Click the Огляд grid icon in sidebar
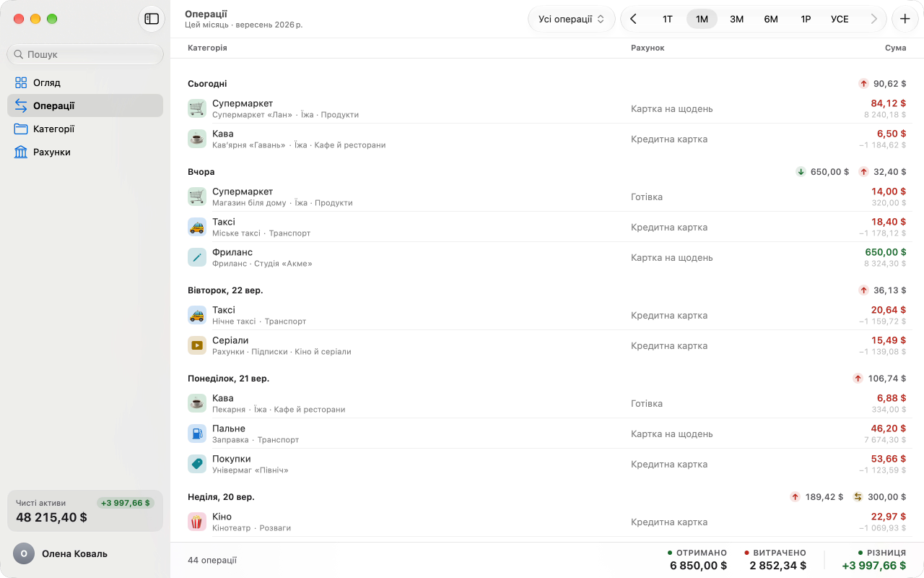 coord(21,82)
